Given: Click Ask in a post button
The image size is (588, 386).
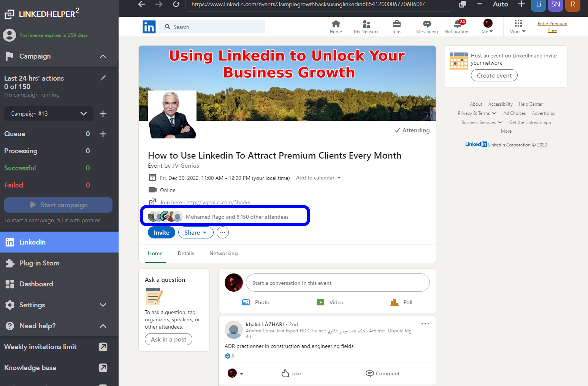Looking at the screenshot, I should tap(168, 339).
